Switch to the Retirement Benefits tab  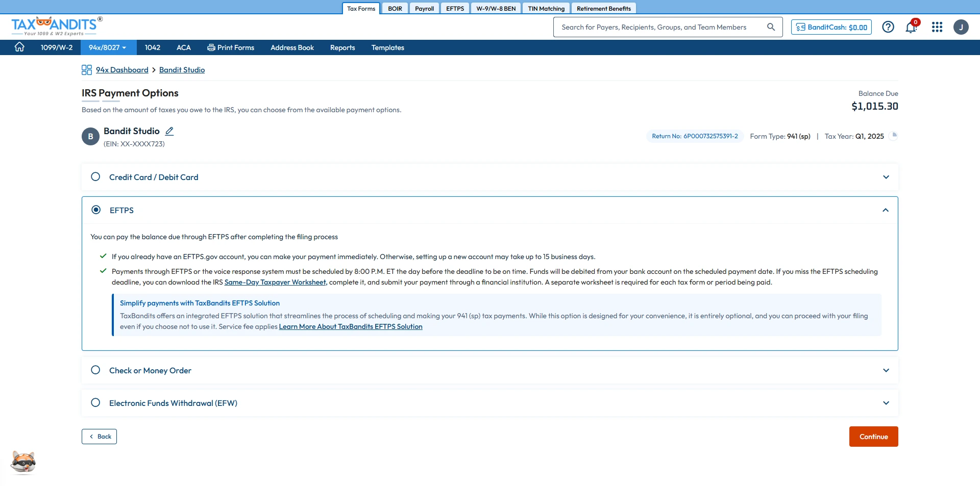604,9
